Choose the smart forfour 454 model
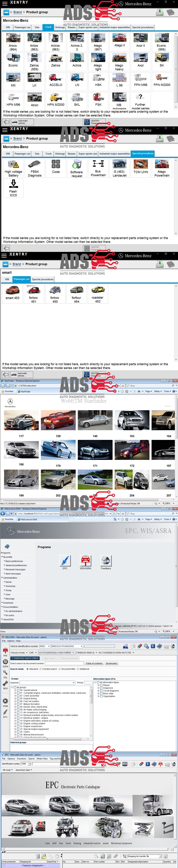Image resolution: width=178 pixels, height=868 pixels. [x=76, y=294]
